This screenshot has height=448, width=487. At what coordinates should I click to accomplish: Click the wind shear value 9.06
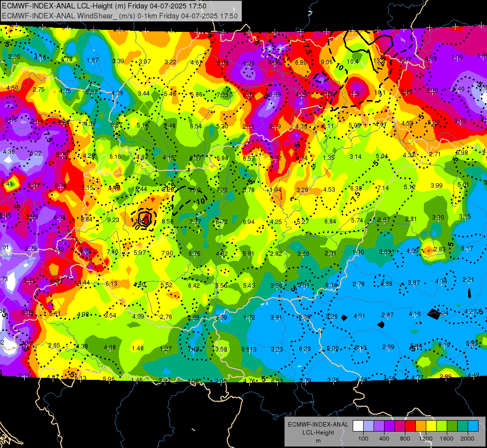tap(326, 62)
